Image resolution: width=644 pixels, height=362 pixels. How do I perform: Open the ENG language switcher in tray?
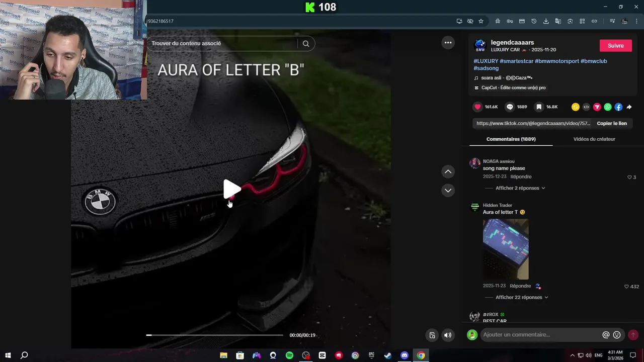598,355
